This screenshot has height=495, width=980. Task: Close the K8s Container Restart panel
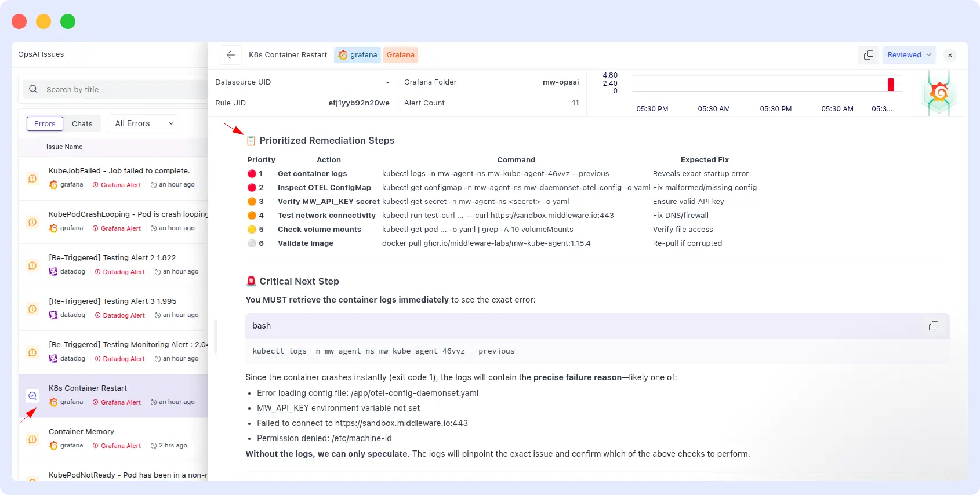point(950,55)
